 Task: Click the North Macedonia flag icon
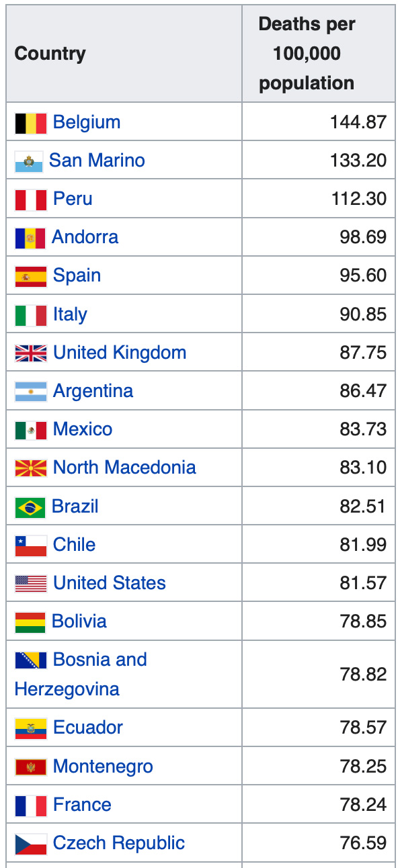click(x=31, y=468)
